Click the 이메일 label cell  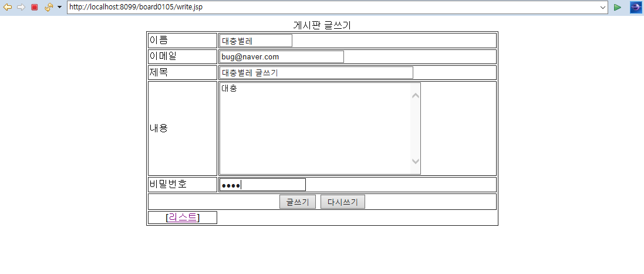pos(183,56)
